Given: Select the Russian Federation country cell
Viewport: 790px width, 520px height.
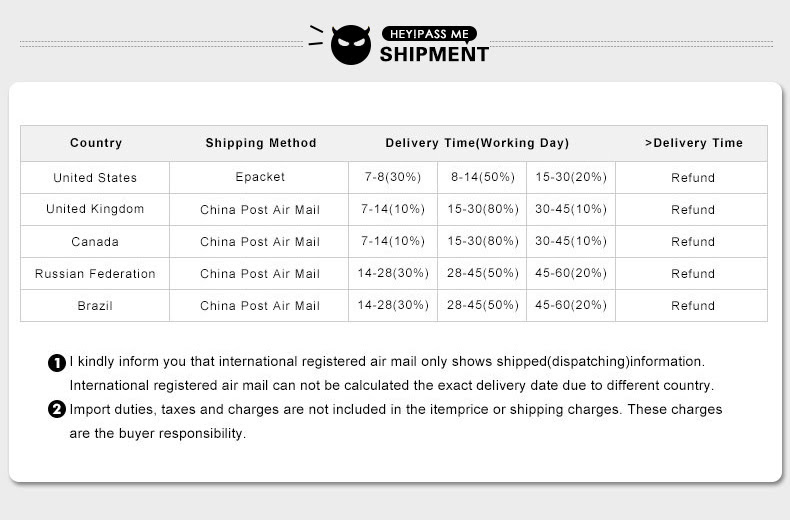Looking at the screenshot, I should (x=95, y=274).
